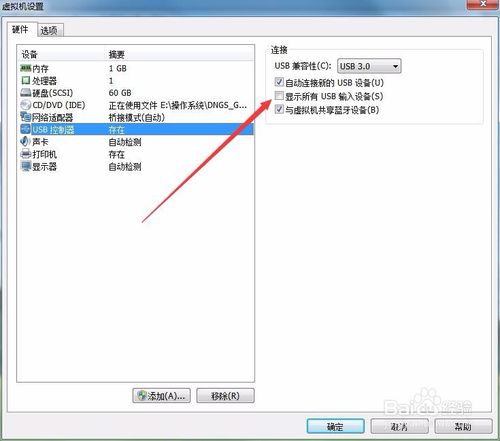Uncheck auto-connect new USB devices (U)
The image size is (500, 441).
279,82
